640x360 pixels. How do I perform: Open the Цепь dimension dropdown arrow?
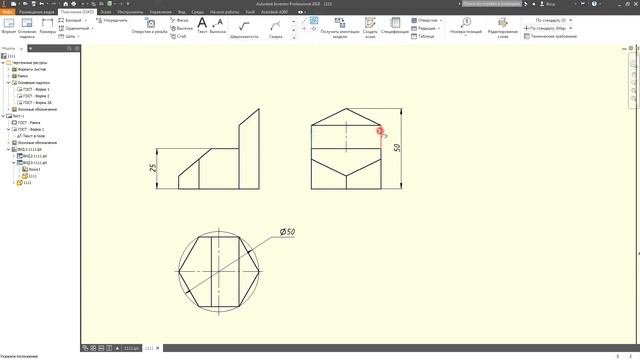pos(78,36)
